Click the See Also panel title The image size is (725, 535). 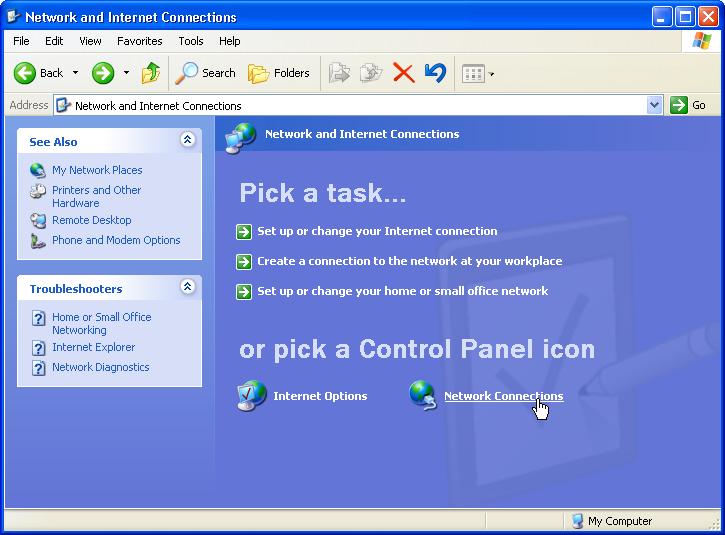point(53,142)
